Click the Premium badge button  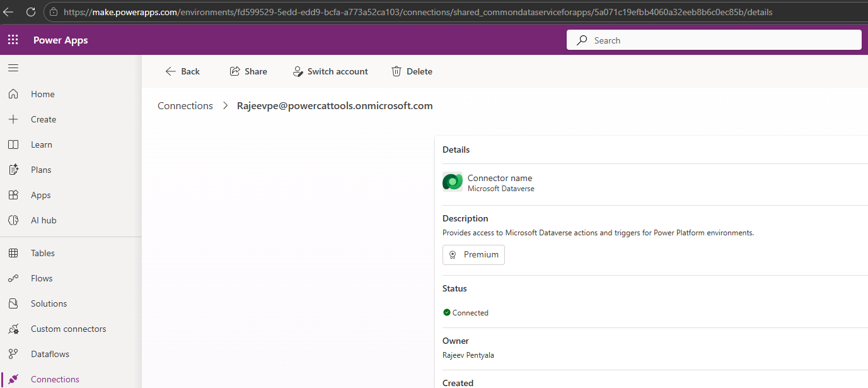tap(473, 255)
